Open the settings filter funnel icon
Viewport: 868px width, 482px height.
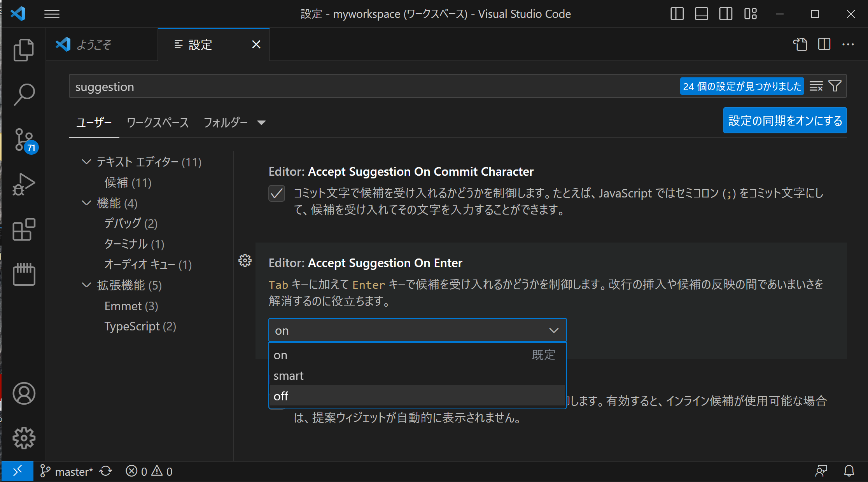coord(835,86)
